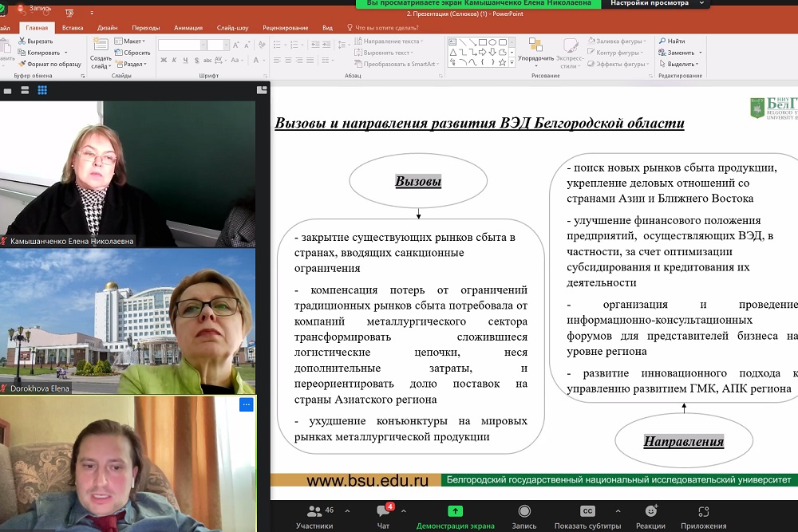The image size is (798, 532).
Task: Open the Вставка ribbon tab
Action: click(73, 28)
